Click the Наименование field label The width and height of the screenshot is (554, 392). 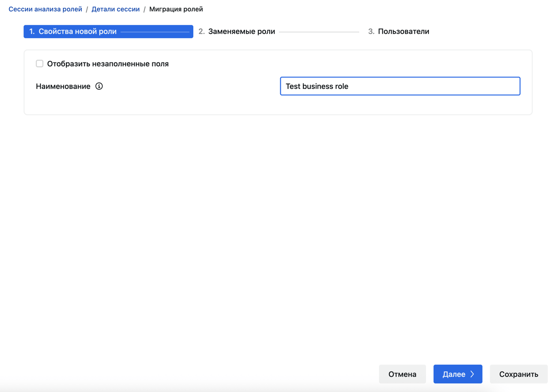tap(63, 86)
